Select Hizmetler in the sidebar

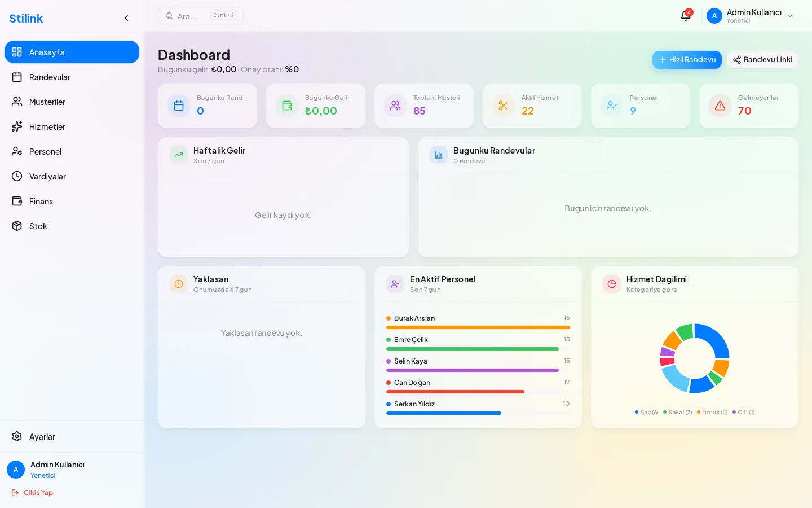[72, 126]
